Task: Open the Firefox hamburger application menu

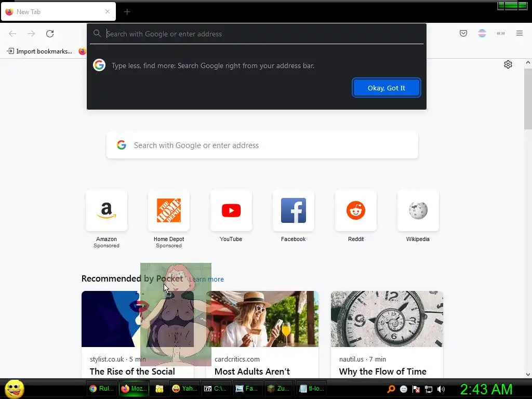Action: click(x=520, y=33)
